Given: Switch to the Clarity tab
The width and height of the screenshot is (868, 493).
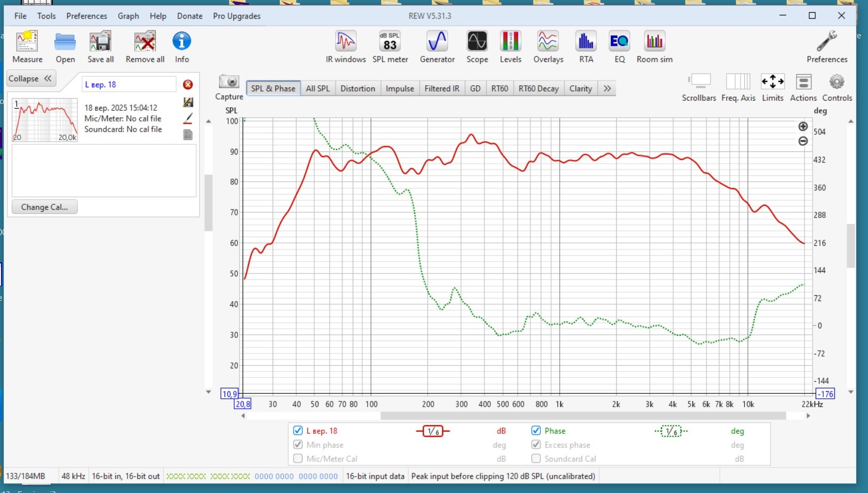Looking at the screenshot, I should (580, 88).
